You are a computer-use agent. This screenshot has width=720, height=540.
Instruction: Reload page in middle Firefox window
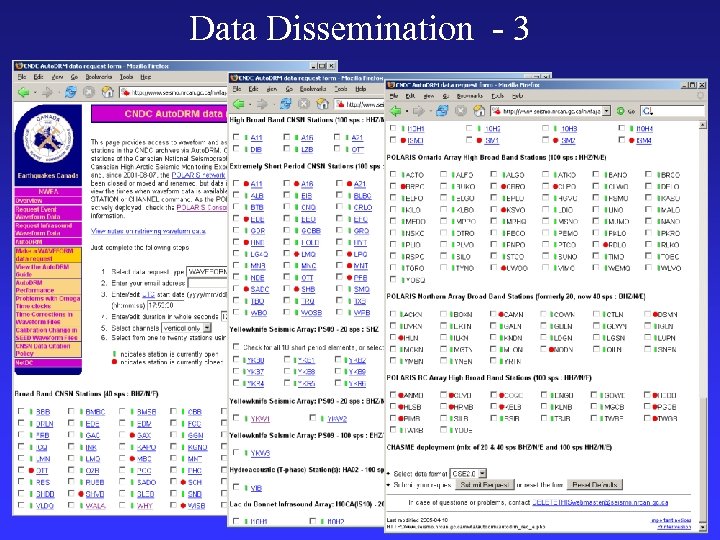click(x=285, y=104)
